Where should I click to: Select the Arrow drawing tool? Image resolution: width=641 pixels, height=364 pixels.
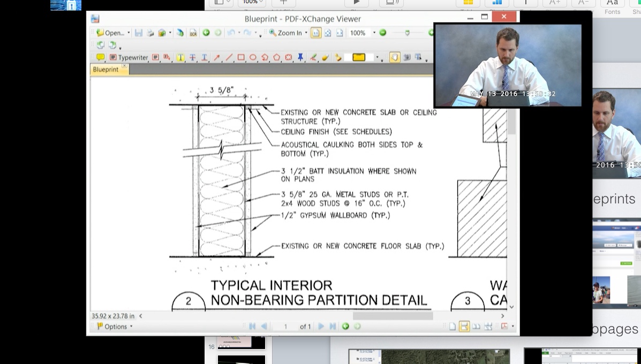coord(217,57)
